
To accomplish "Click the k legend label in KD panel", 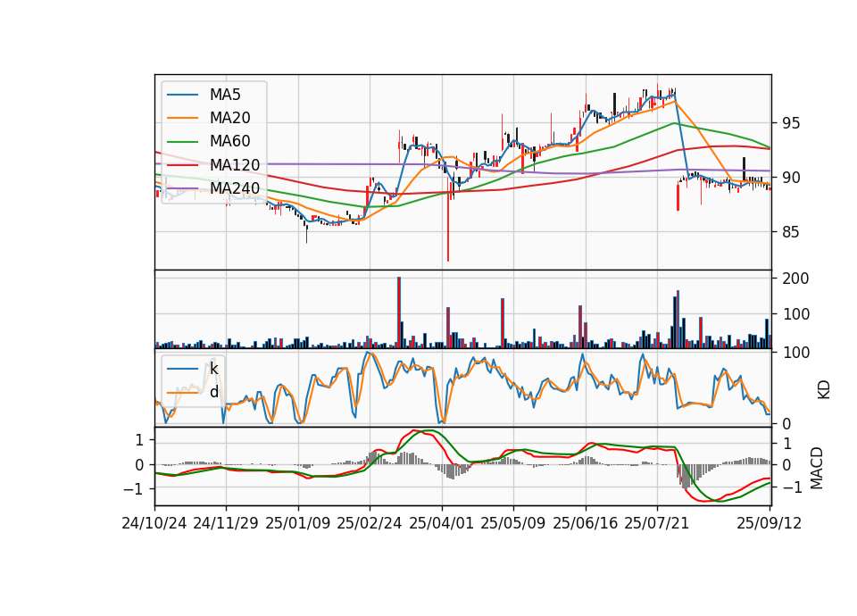I will coord(213,369).
